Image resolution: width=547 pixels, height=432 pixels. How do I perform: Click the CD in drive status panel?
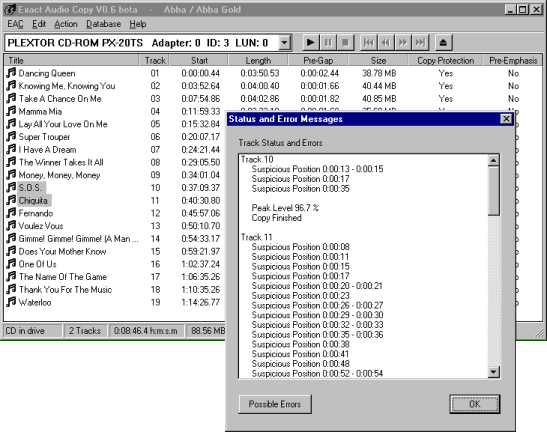pyautogui.click(x=32, y=331)
